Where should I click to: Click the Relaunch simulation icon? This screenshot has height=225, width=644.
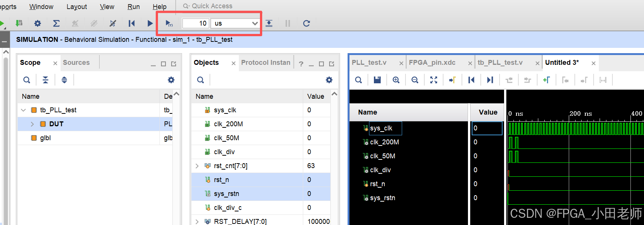307,23
